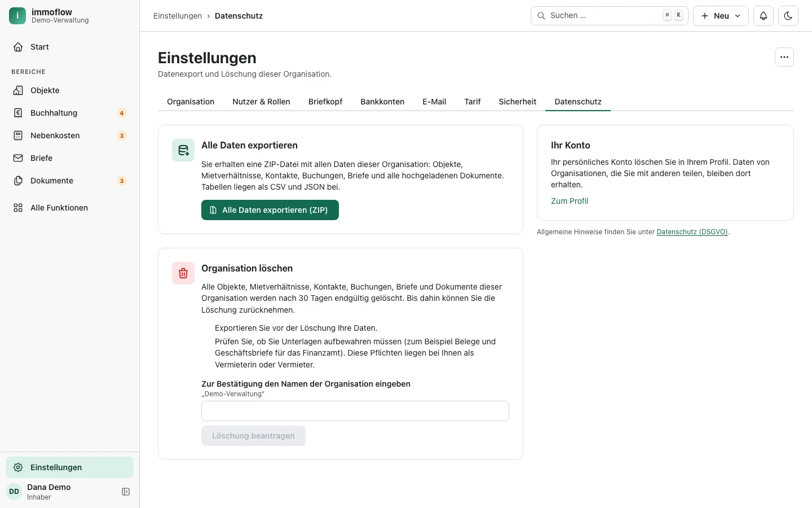Click Alle Daten exportieren (ZIP) button
The image size is (812, 508).
click(270, 210)
